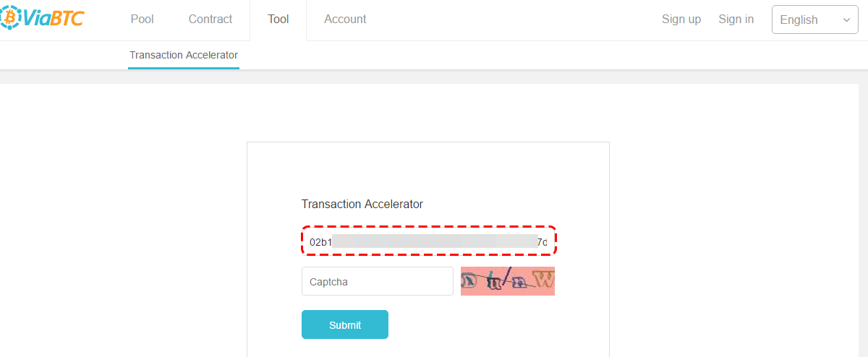The width and height of the screenshot is (868, 357).
Task: Refresh the captcha image
Action: (x=508, y=282)
